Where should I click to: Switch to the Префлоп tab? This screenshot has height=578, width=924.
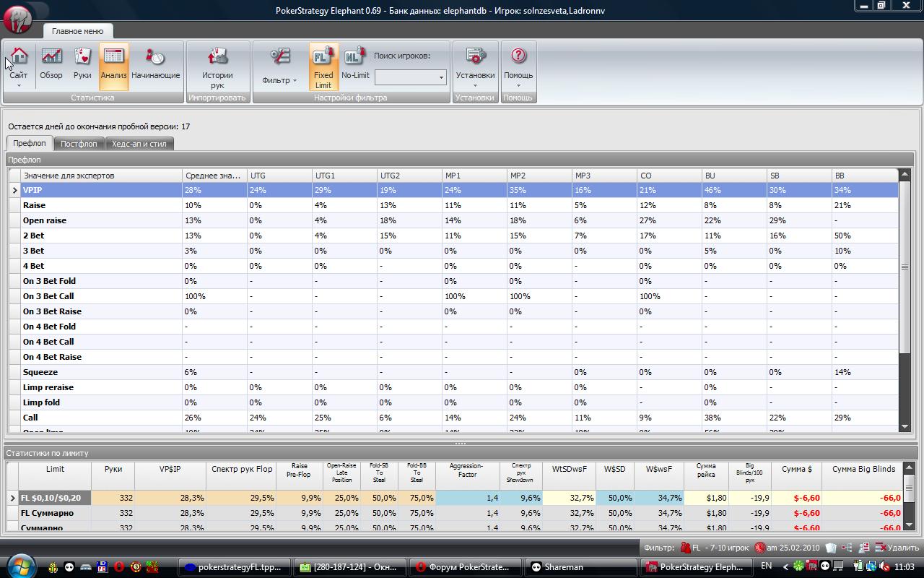[x=29, y=143]
